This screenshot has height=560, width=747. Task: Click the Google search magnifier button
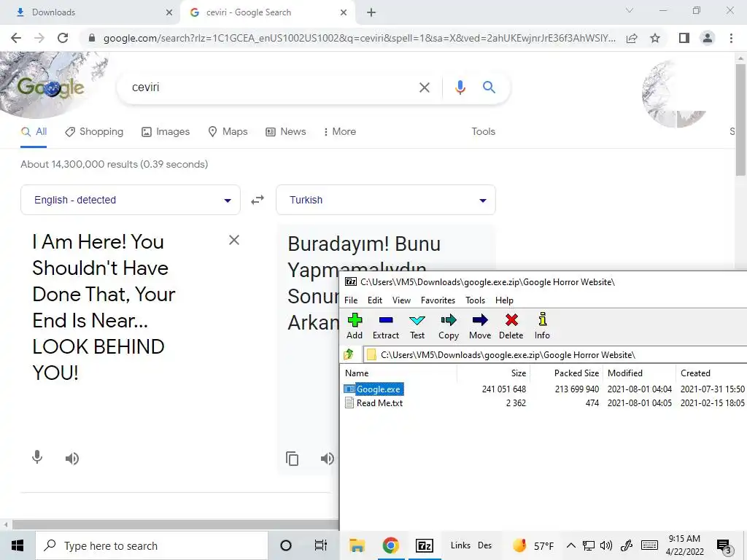click(x=489, y=87)
